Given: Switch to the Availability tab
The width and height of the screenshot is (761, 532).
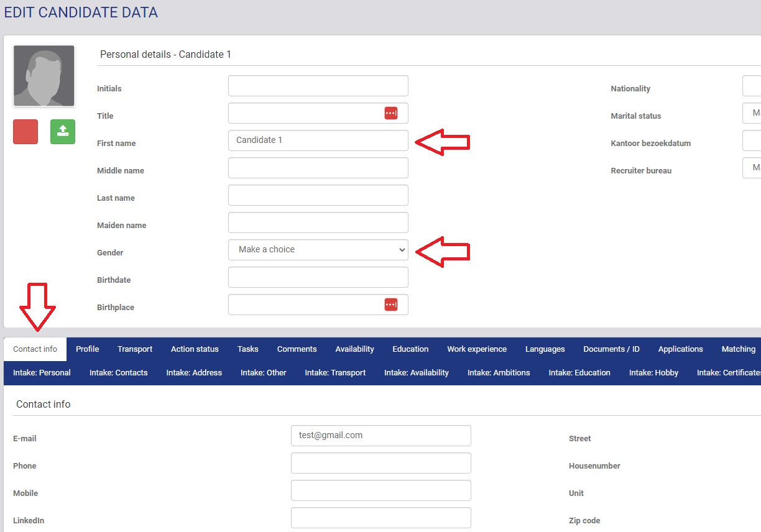Looking at the screenshot, I should pos(354,349).
